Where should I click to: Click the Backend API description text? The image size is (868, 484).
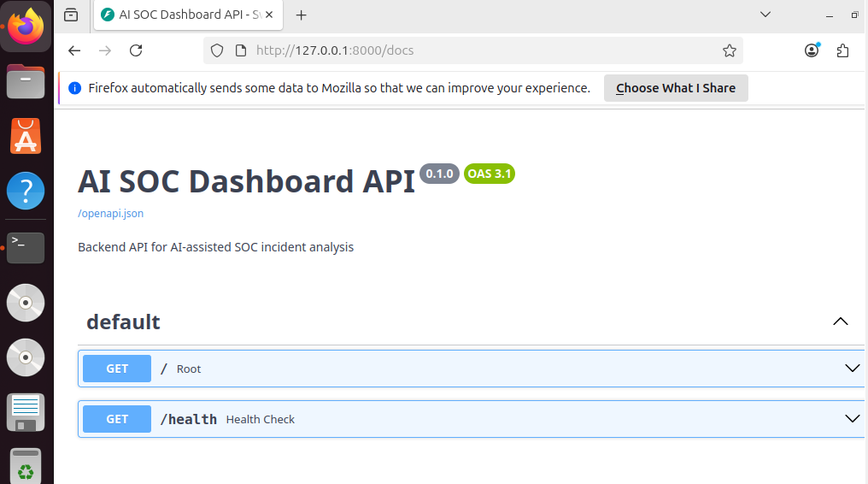[x=216, y=247]
